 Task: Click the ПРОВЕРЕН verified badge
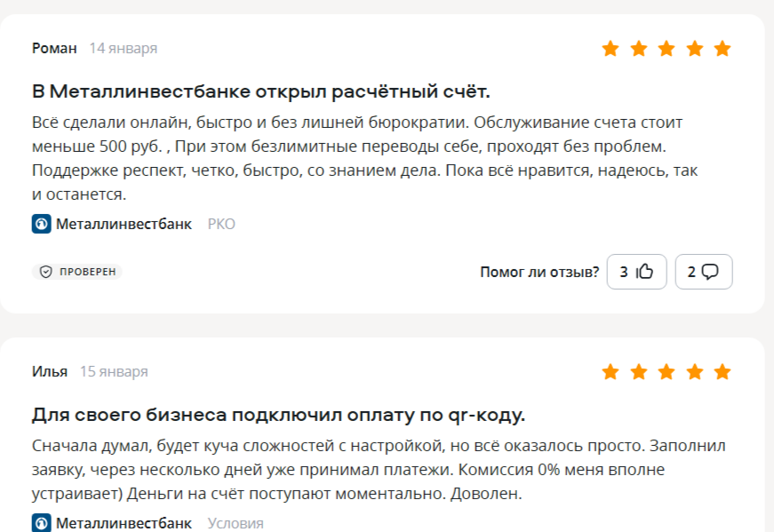coord(77,272)
